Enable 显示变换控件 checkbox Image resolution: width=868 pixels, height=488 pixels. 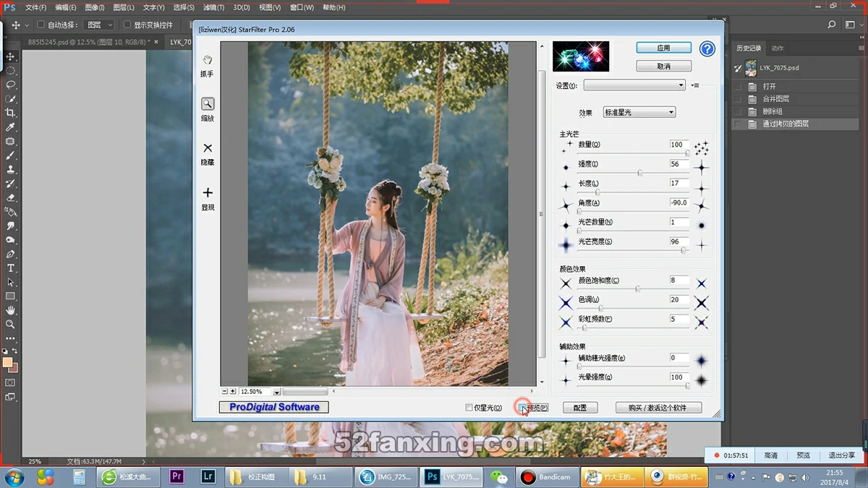127,25
